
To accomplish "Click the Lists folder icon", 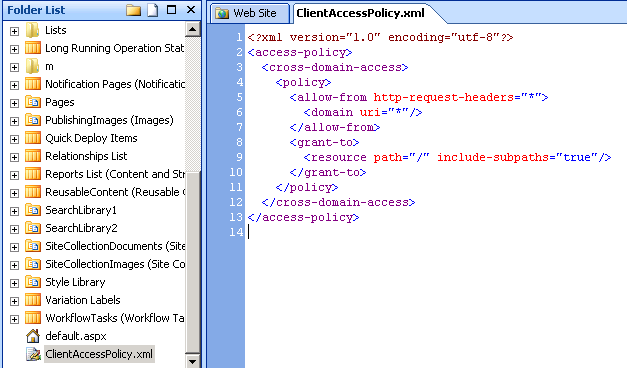I will pyautogui.click(x=32, y=30).
